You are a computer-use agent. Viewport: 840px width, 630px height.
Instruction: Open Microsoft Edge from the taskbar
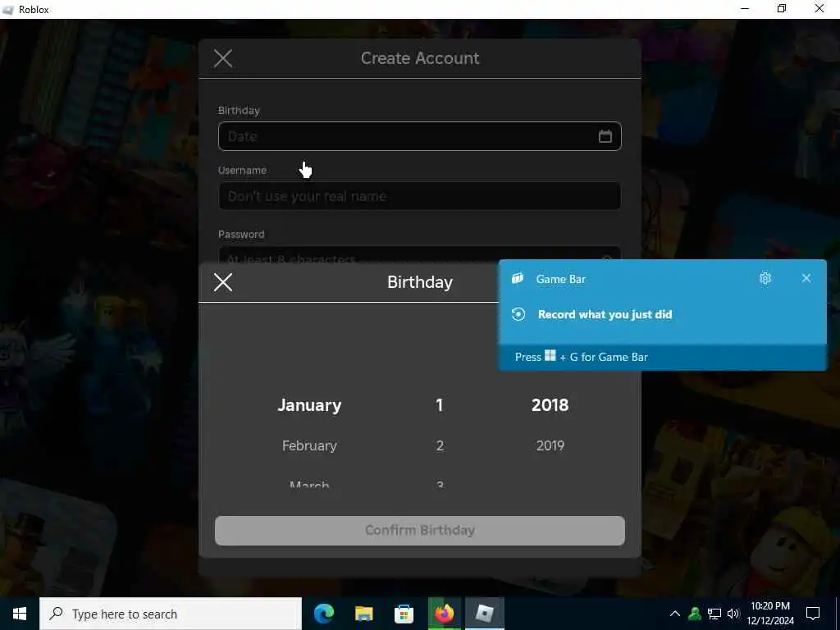coord(323,614)
